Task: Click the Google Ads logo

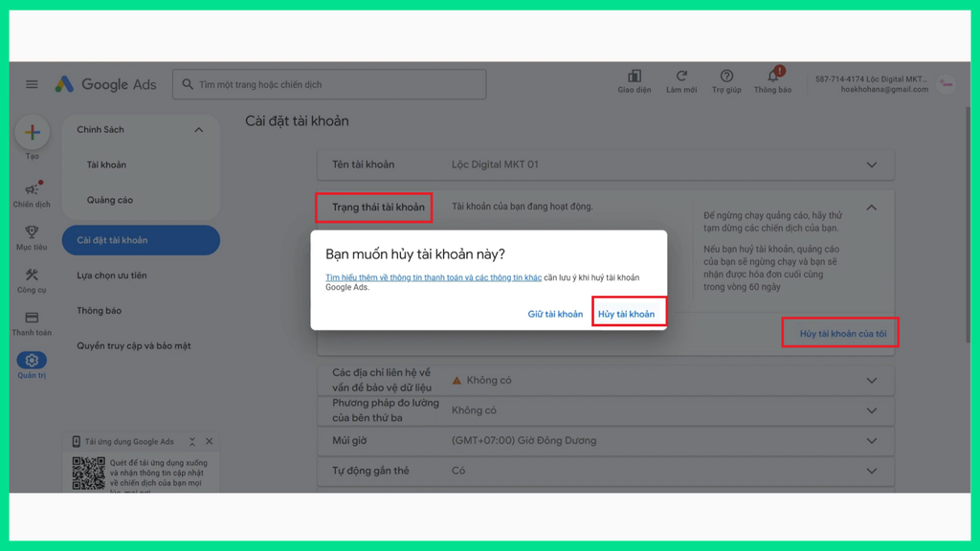Action: 105,84
